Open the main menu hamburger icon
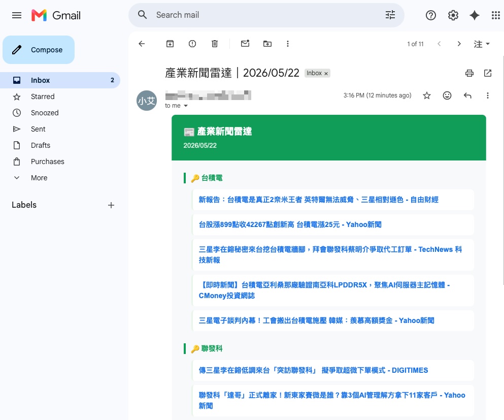The width and height of the screenshot is (504, 420). pyautogui.click(x=17, y=15)
